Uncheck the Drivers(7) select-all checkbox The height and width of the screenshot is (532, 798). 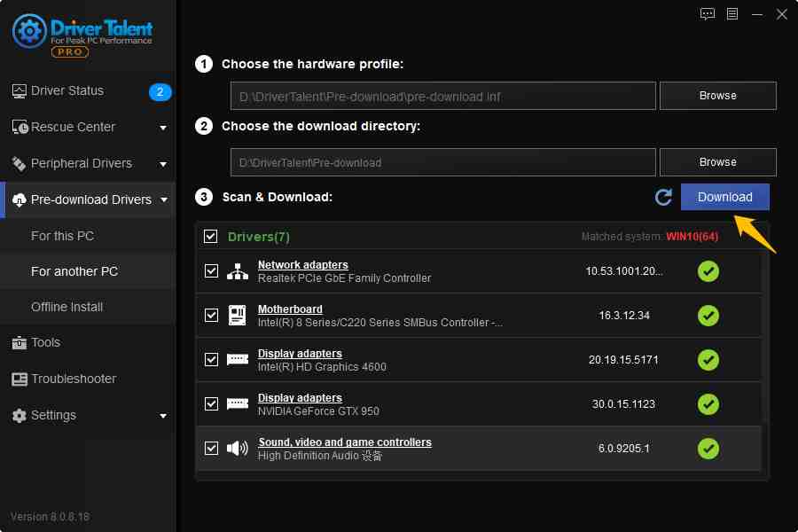pyautogui.click(x=210, y=237)
